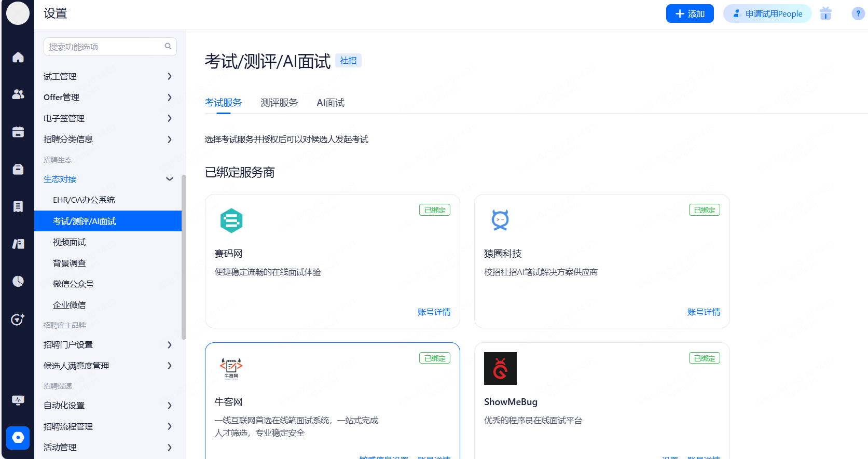Switch to the AI面试 tab
The width and height of the screenshot is (868, 459).
330,103
